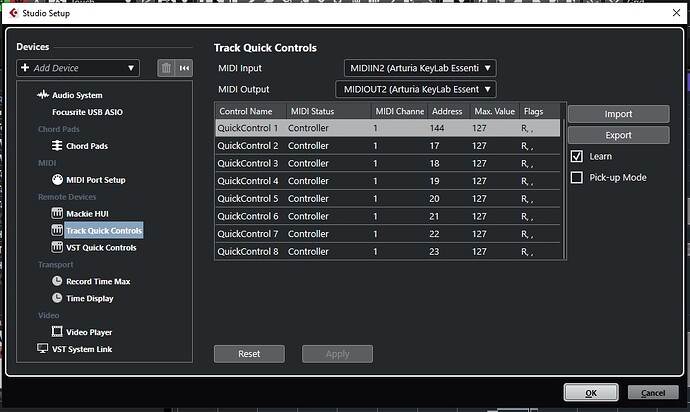This screenshot has height=412, width=690.
Task: Click the Cancel button
Action: [x=653, y=393]
